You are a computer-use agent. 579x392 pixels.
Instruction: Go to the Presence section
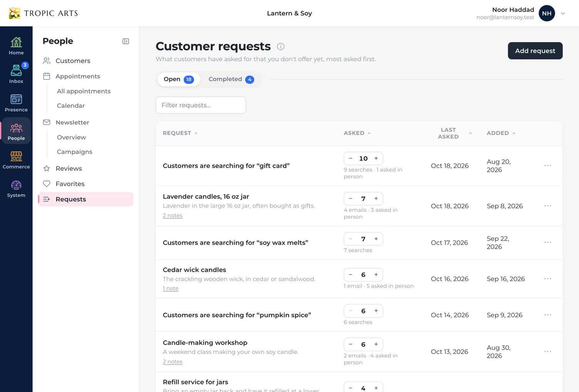[x=16, y=103]
